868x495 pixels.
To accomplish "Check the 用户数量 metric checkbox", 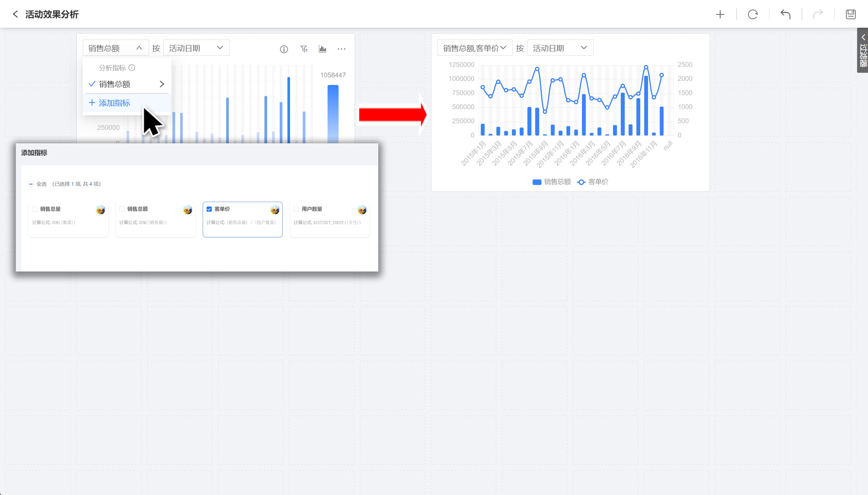I will coord(296,209).
